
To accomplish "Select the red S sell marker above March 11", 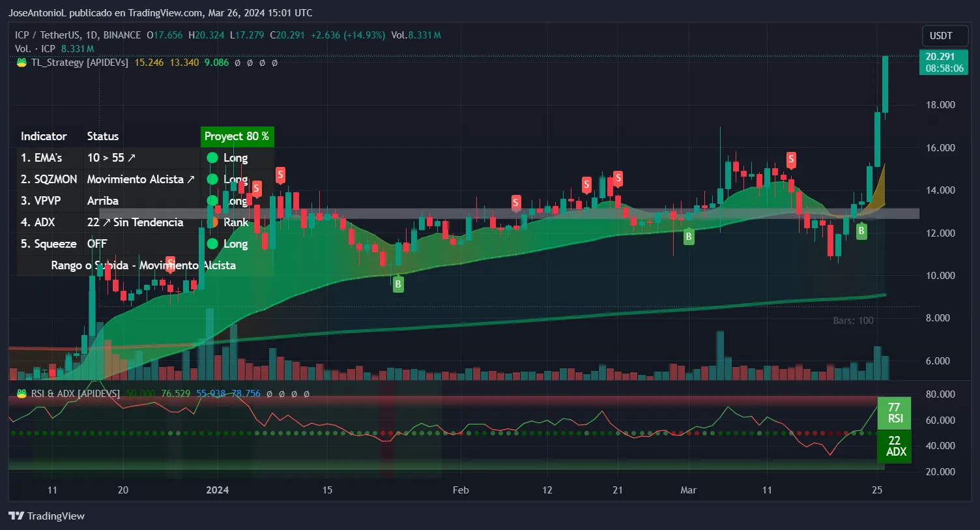I will (791, 159).
